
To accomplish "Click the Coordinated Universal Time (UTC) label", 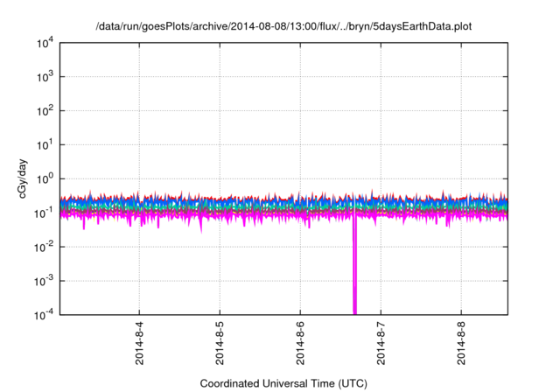I will pyautogui.click(x=283, y=384).
